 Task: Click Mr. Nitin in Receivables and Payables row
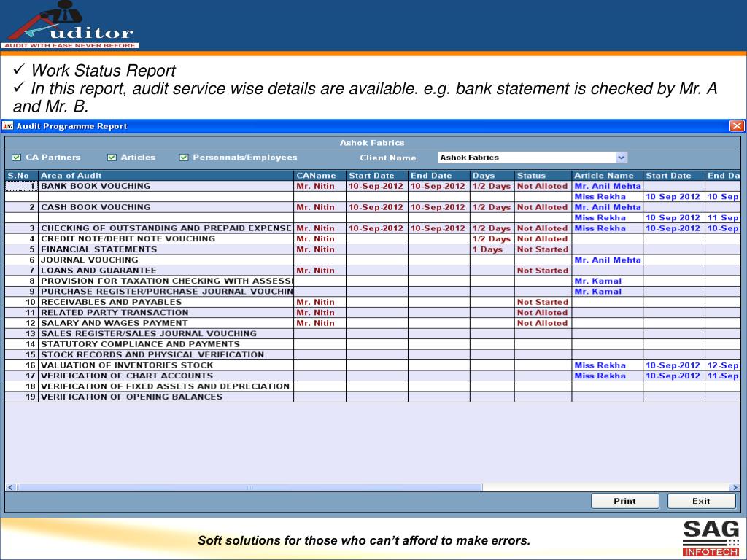pyautogui.click(x=320, y=302)
